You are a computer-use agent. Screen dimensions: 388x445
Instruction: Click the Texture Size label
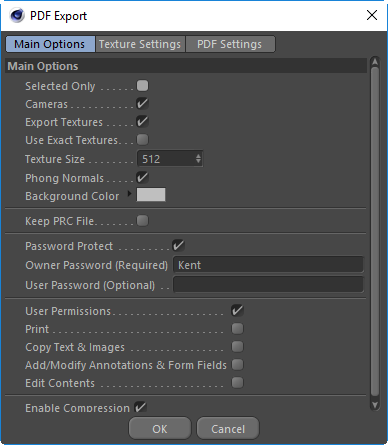pyautogui.click(x=55, y=159)
